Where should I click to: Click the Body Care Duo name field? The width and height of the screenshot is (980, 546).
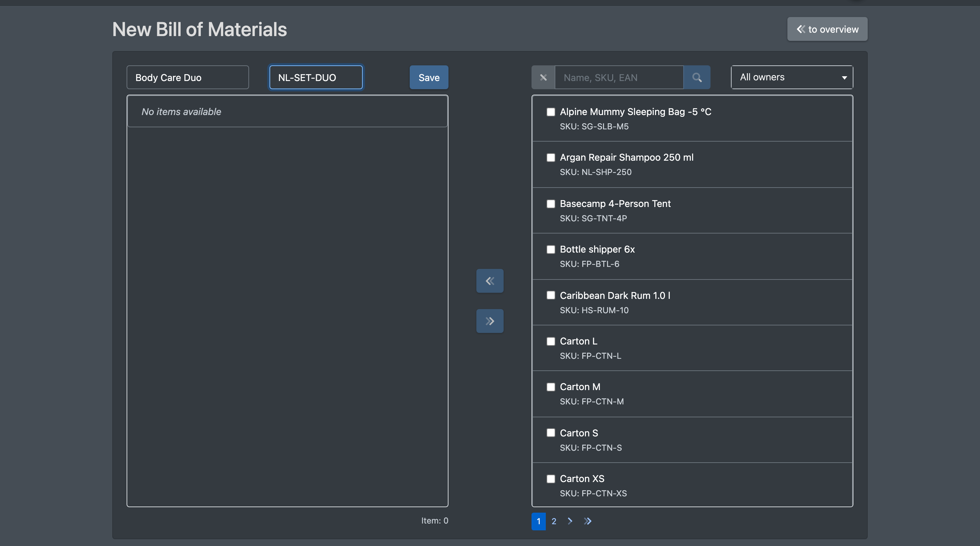188,77
